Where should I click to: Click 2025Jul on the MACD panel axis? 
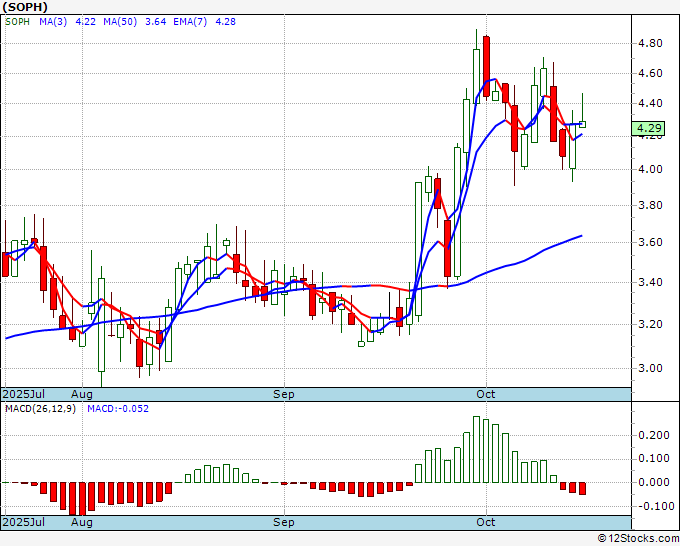tap(23, 522)
